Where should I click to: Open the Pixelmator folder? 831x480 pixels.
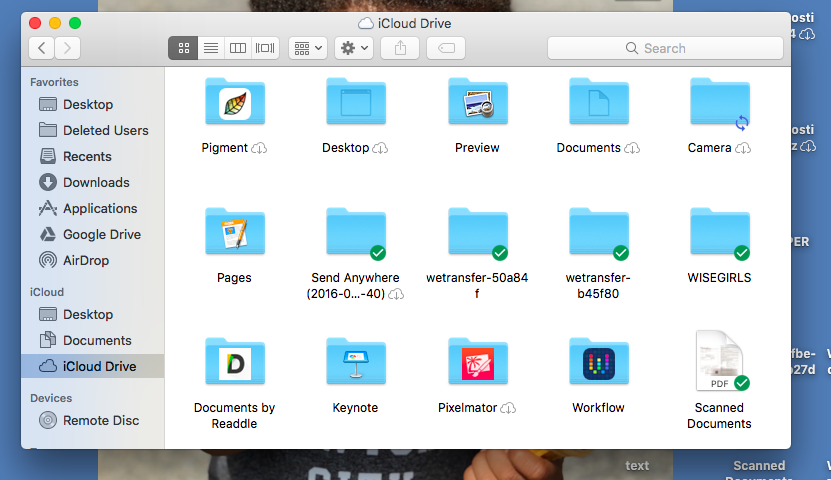pos(478,361)
